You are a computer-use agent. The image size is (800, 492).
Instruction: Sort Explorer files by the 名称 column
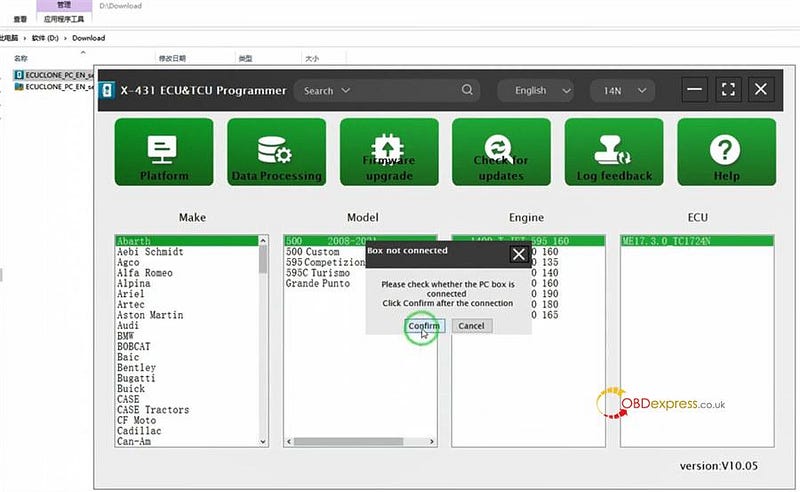(x=21, y=58)
